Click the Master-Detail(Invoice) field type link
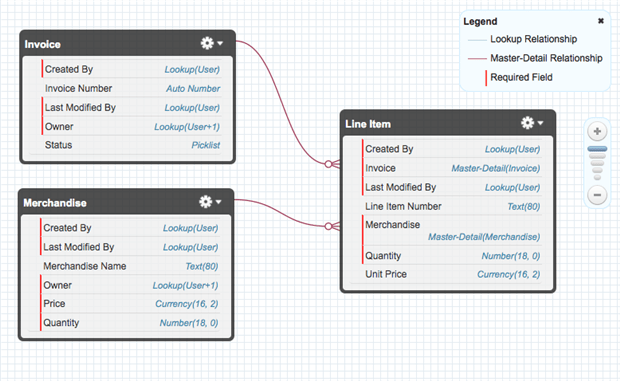 click(495, 168)
